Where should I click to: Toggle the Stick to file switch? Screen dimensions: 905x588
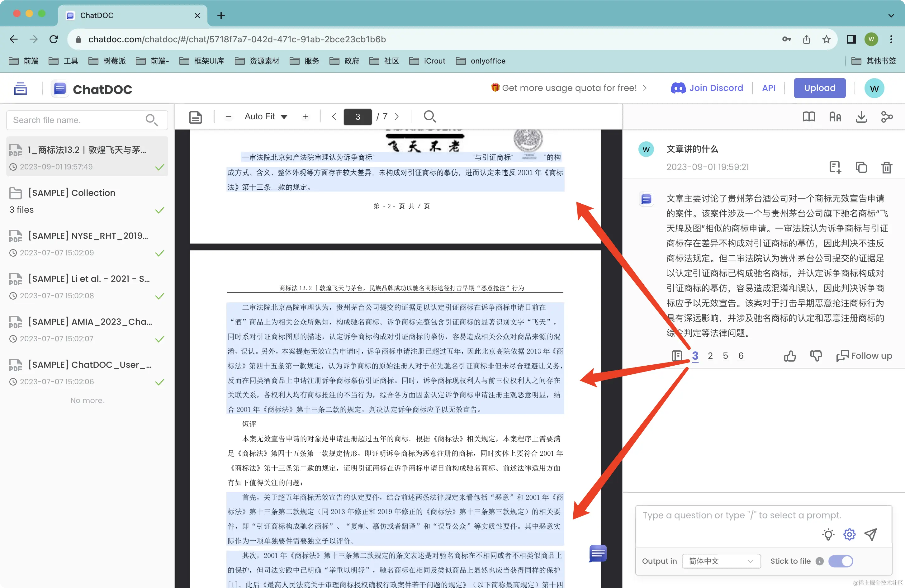pyautogui.click(x=840, y=561)
